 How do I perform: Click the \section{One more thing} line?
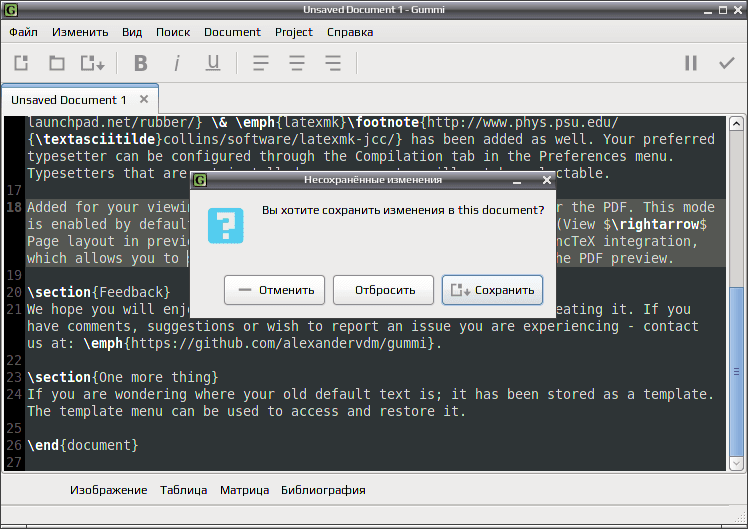coord(123,377)
